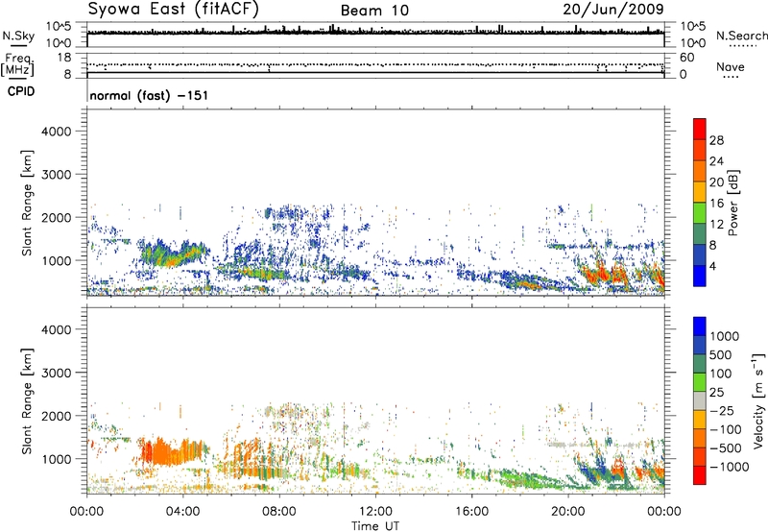Click the '12:00' time tick label
This screenshot has width=768, height=532.
[x=375, y=512]
